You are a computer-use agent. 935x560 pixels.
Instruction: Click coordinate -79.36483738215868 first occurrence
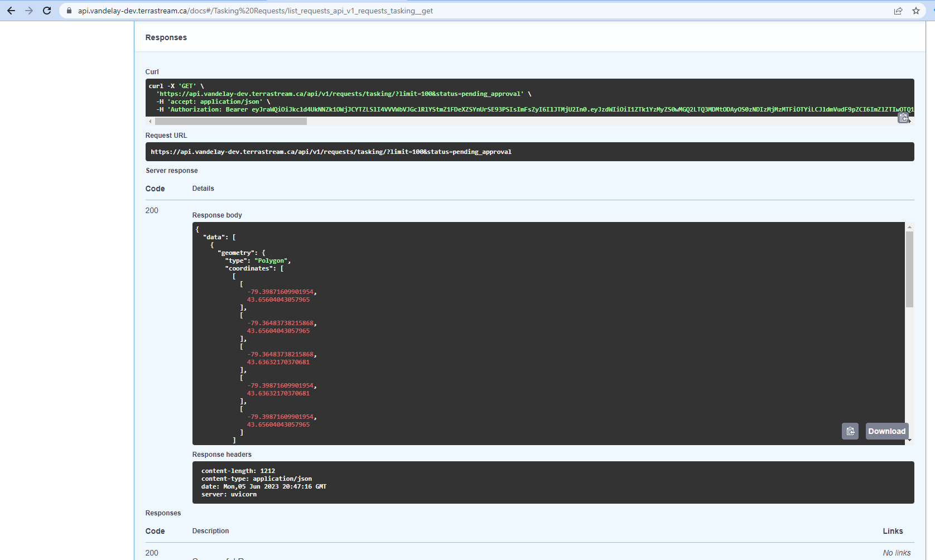(x=281, y=323)
